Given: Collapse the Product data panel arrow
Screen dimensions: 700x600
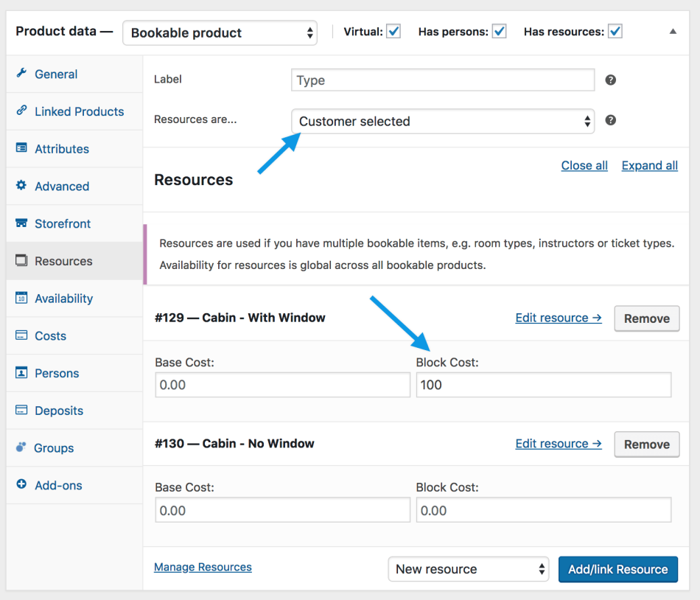Looking at the screenshot, I should (673, 32).
